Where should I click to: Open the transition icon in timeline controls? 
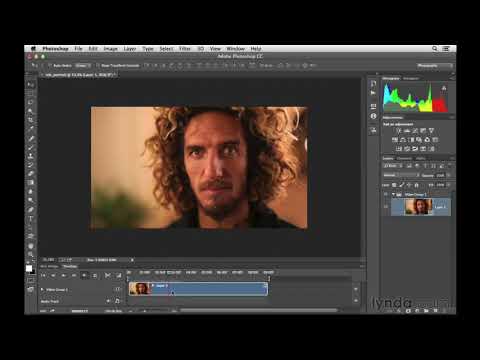(118, 275)
